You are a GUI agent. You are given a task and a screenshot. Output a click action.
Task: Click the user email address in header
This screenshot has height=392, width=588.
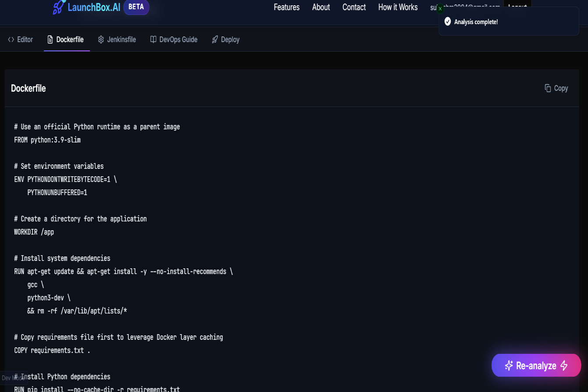tap(465, 7)
